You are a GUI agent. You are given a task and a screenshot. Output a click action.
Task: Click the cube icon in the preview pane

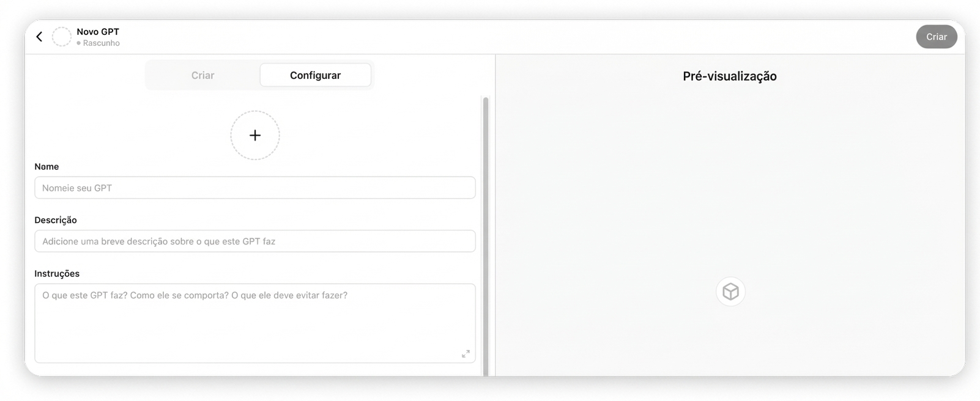(730, 292)
